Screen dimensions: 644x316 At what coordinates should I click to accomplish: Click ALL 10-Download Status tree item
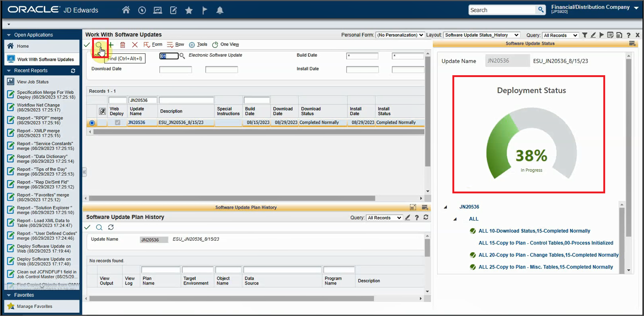tap(534, 231)
